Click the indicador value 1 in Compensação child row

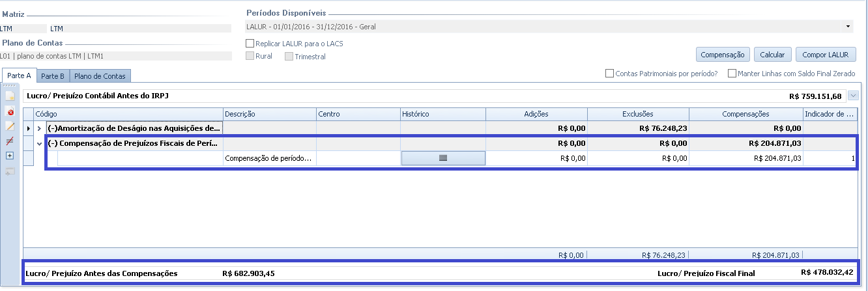pyautogui.click(x=852, y=158)
